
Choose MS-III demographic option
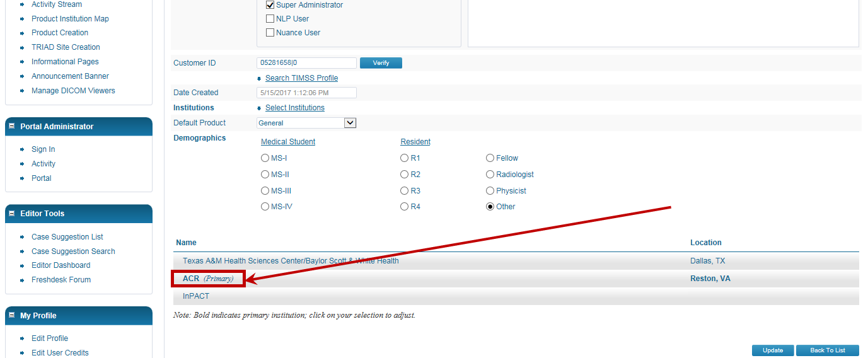click(x=265, y=191)
